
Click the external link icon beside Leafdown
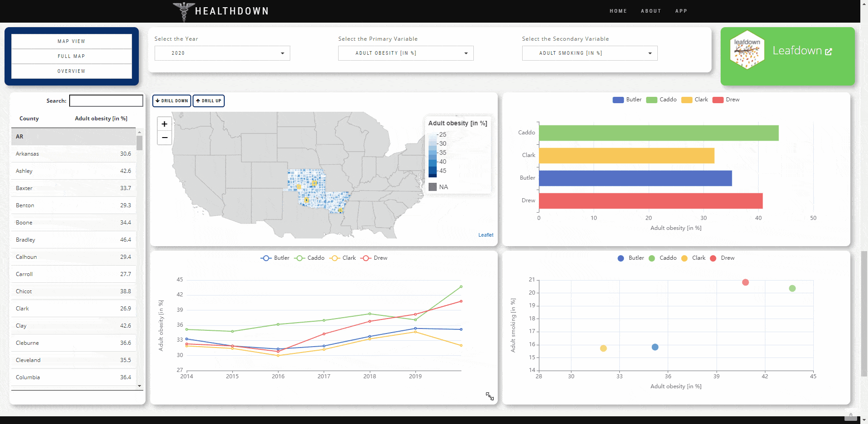(828, 52)
